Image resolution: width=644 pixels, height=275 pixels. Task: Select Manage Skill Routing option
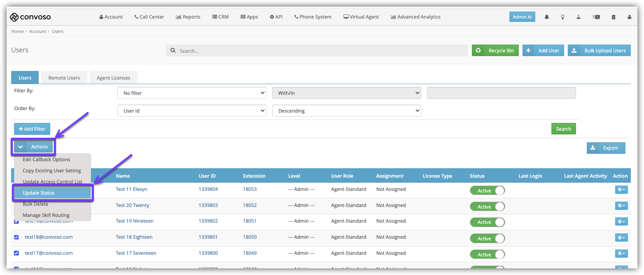point(52,215)
